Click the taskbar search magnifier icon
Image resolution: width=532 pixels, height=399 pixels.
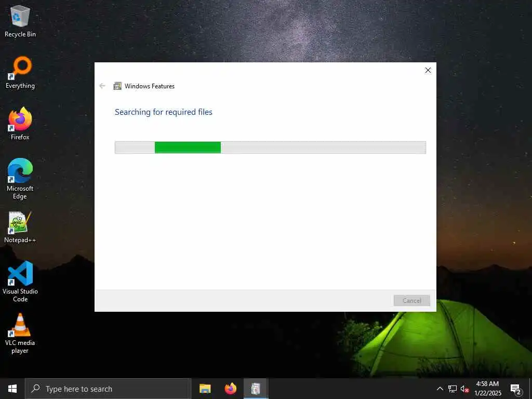(35, 389)
